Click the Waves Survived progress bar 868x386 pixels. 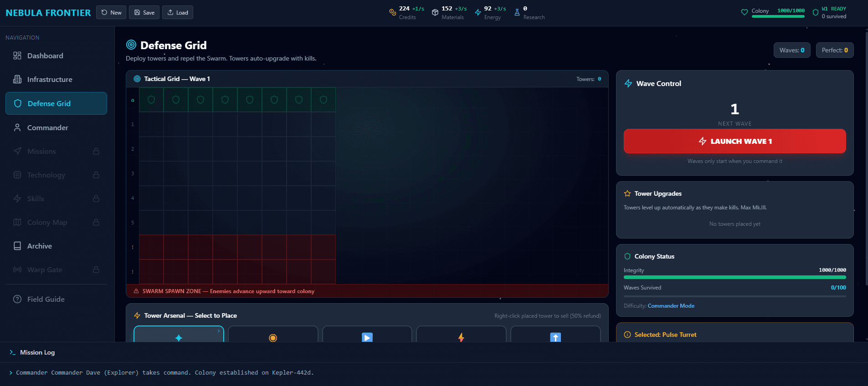click(x=734, y=296)
